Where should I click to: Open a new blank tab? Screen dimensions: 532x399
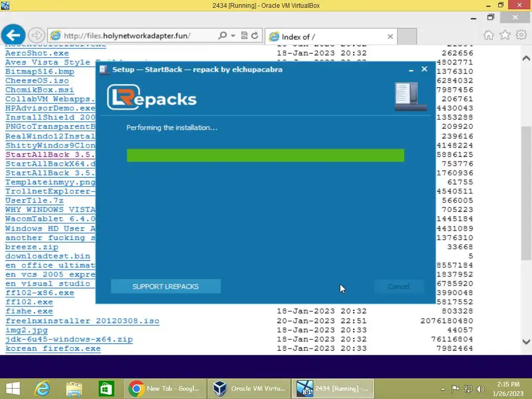point(407,37)
